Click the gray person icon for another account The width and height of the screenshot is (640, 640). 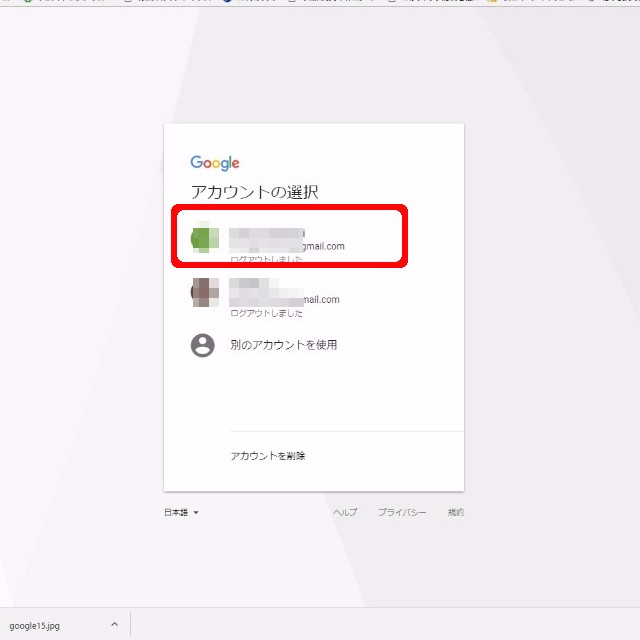pyautogui.click(x=202, y=345)
